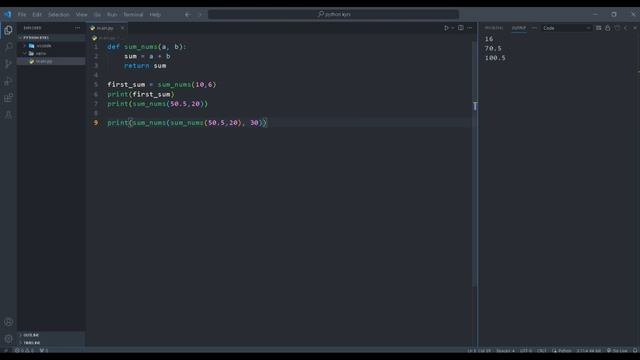Click the command center search box
640x360 pixels.
pos(333,14)
